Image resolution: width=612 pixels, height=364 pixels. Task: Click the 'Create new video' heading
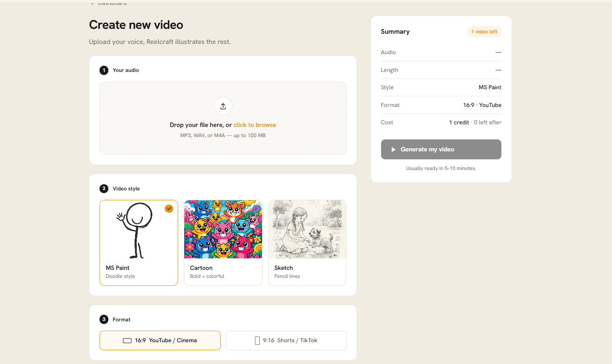click(136, 25)
